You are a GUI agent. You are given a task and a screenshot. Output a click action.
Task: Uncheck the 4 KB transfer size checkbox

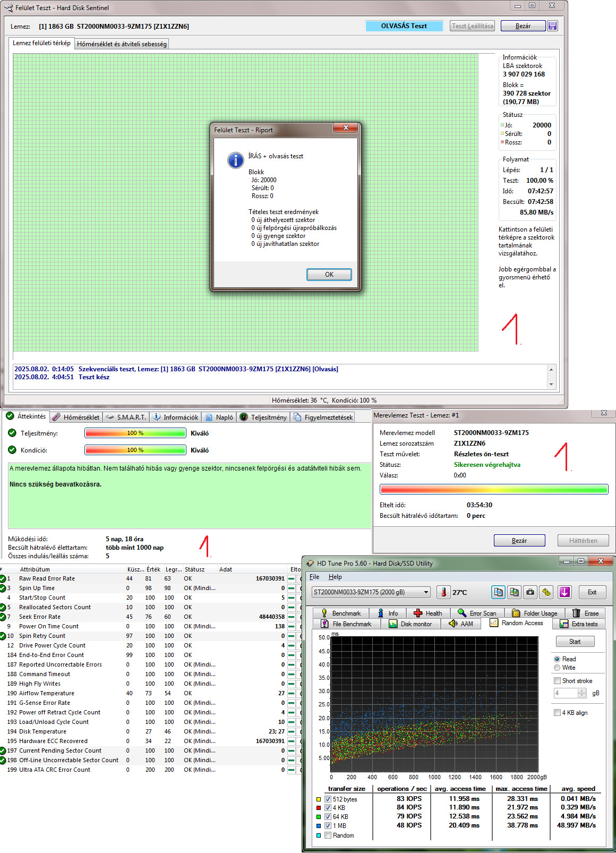[x=328, y=808]
